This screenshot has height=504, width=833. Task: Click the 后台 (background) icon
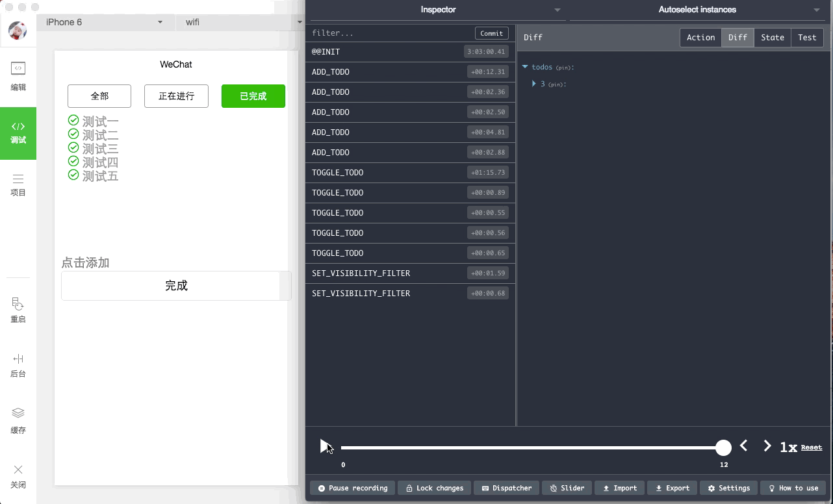click(x=18, y=365)
